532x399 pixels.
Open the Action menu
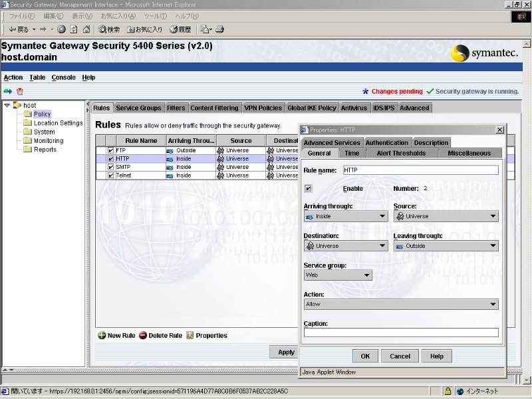[13, 77]
